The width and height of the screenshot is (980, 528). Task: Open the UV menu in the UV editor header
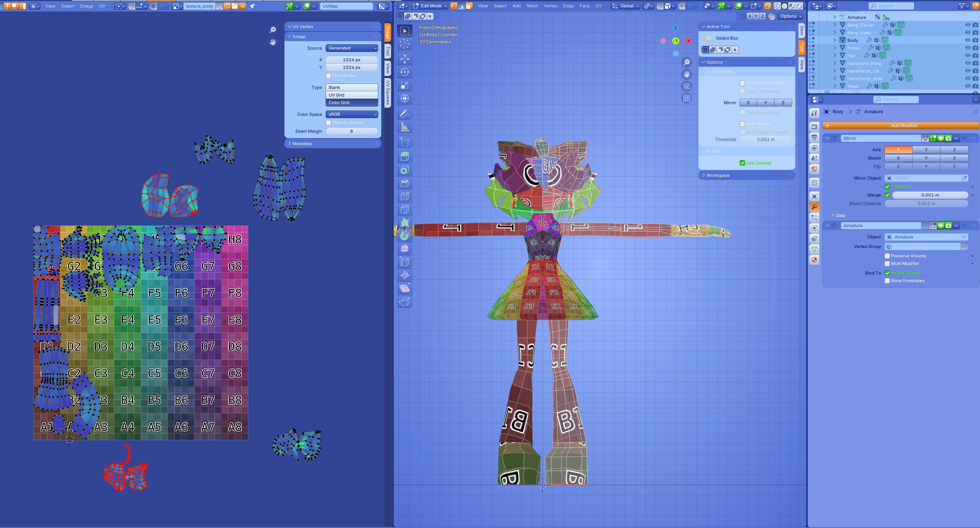pos(102,6)
